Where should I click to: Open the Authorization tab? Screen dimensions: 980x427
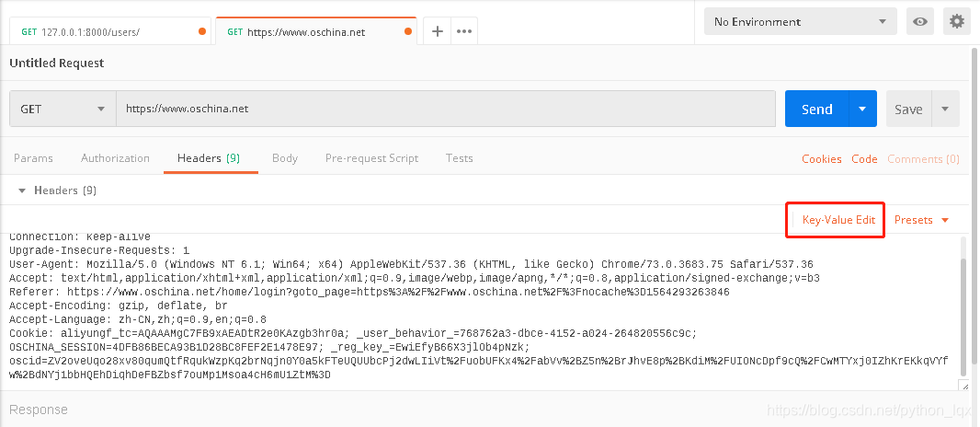coord(115,158)
